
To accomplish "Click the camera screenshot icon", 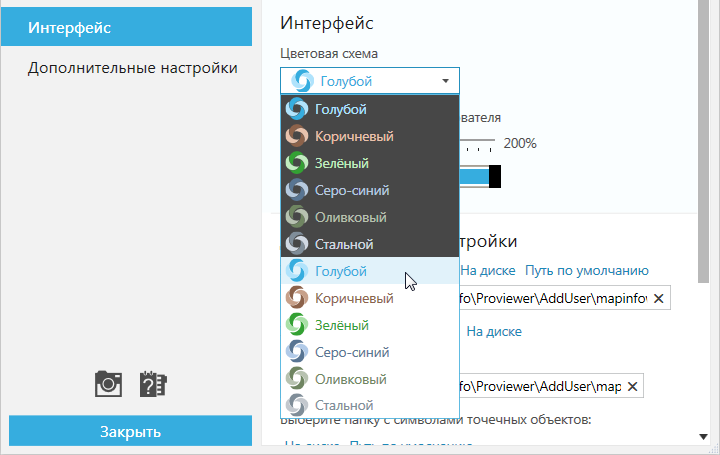I will [x=108, y=384].
